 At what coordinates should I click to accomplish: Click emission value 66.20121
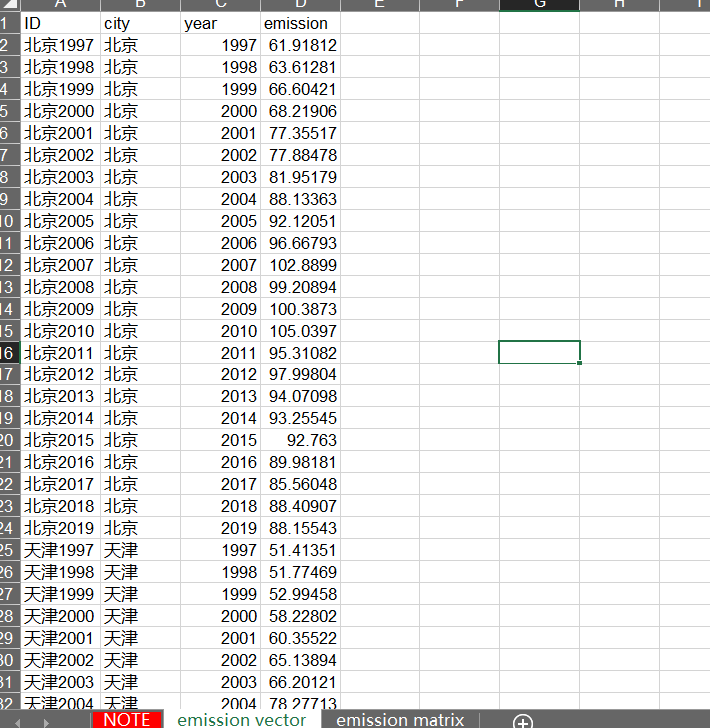pyautogui.click(x=300, y=682)
